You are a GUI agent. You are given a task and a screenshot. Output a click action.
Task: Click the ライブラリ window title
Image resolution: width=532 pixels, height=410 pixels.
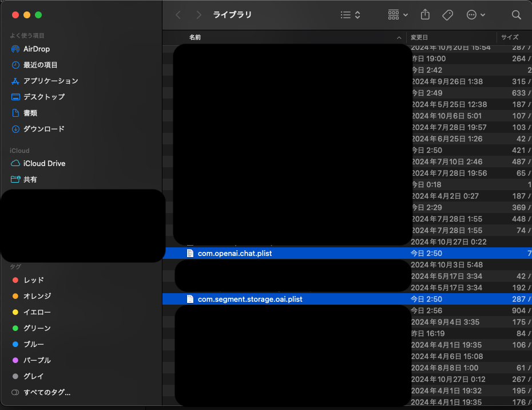232,15
